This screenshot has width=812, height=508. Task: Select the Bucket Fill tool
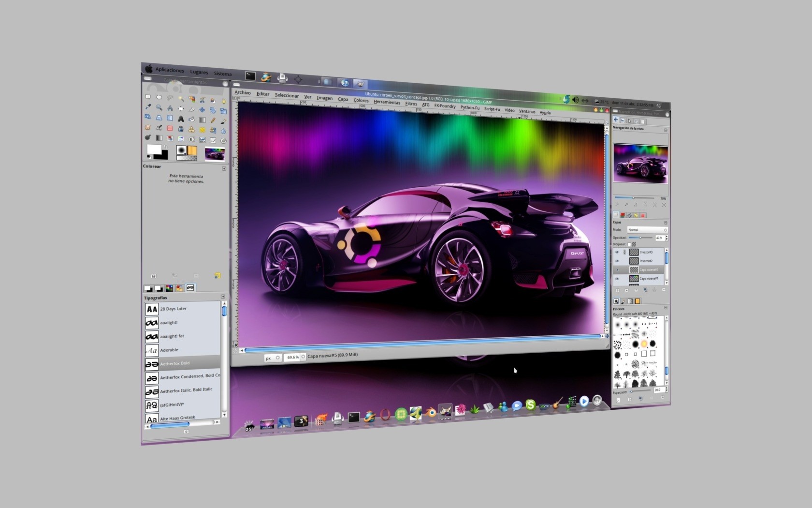[191, 120]
